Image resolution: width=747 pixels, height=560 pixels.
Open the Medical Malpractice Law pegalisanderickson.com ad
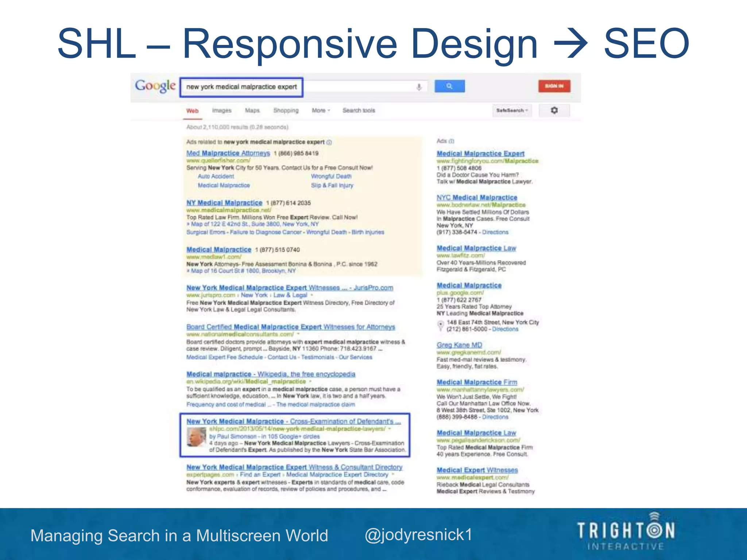click(476, 433)
